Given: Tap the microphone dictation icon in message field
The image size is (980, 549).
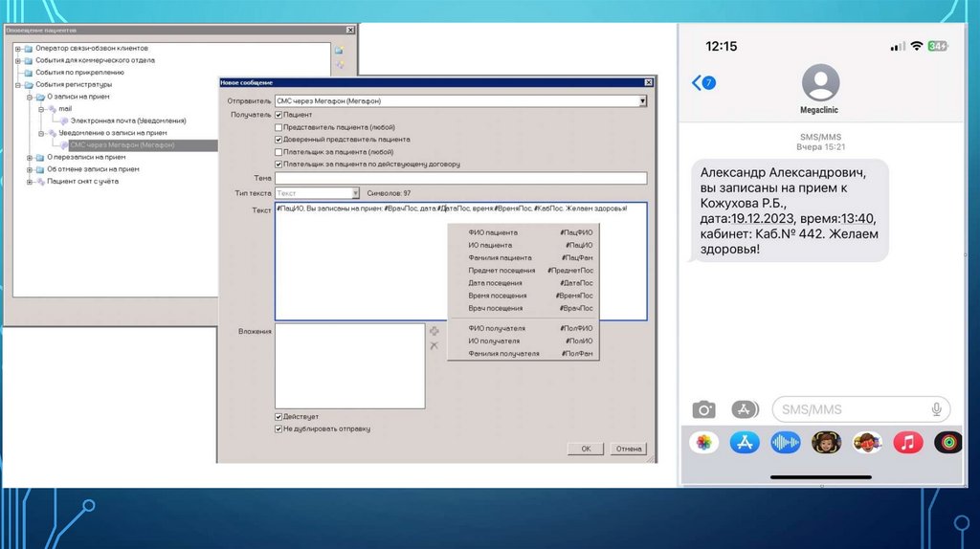Looking at the screenshot, I should click(936, 409).
